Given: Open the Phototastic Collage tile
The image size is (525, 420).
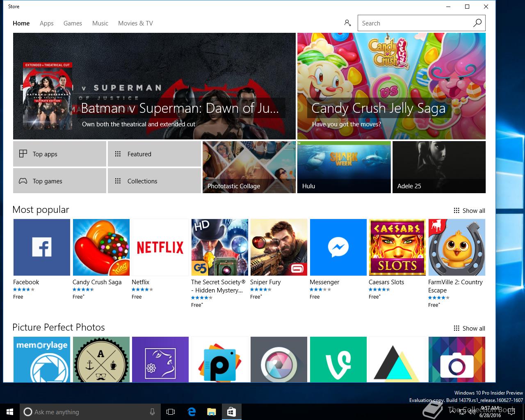Looking at the screenshot, I should click(x=249, y=167).
